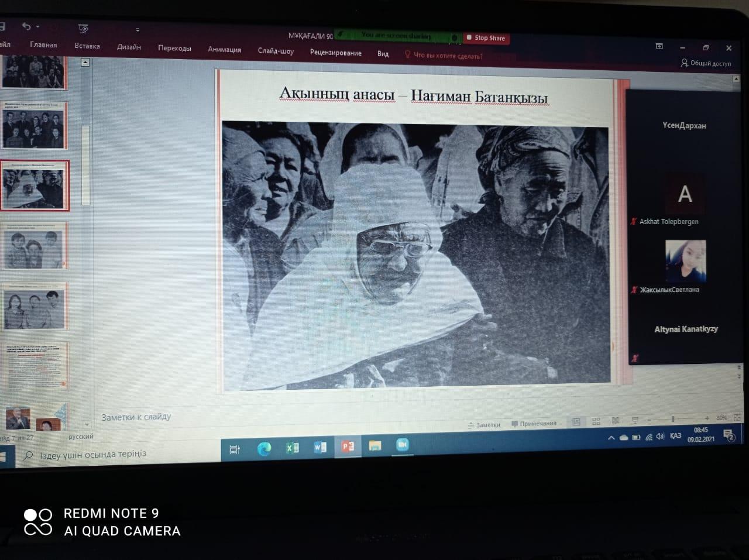Image resolution: width=749 pixels, height=560 pixels.
Task: Open Zoom app from the taskbar
Action: [x=402, y=445]
